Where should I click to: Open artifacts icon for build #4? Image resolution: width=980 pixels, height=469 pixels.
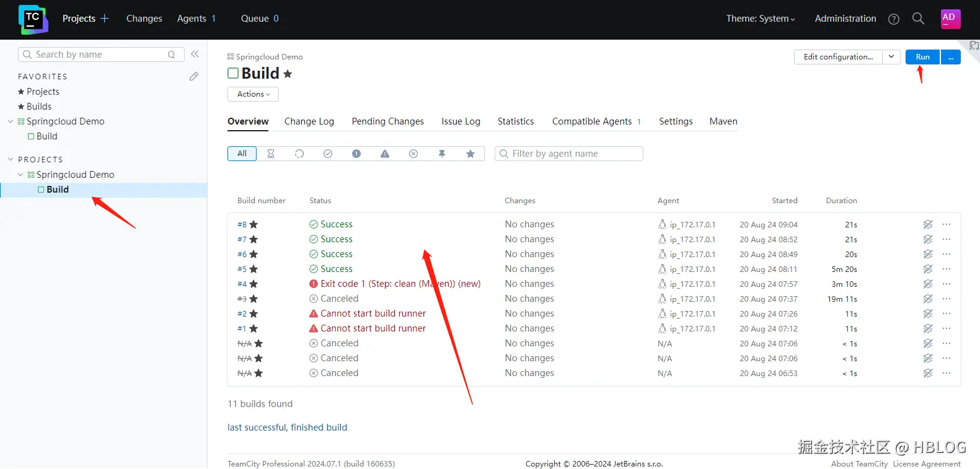928,284
